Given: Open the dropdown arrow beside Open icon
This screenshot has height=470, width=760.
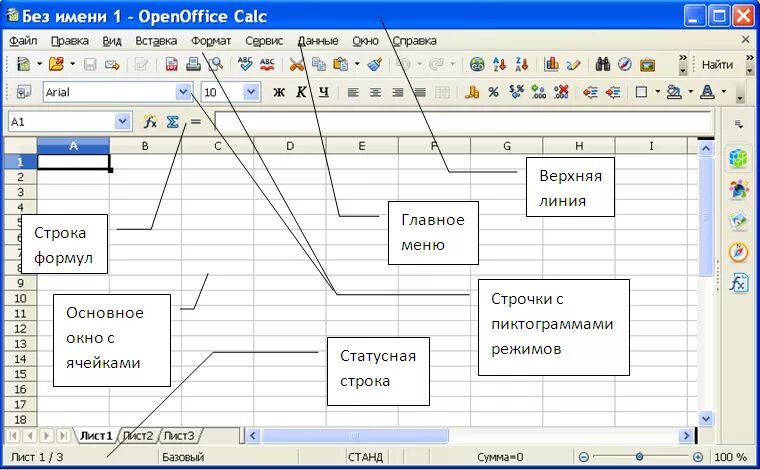Looking at the screenshot, I should point(72,63).
